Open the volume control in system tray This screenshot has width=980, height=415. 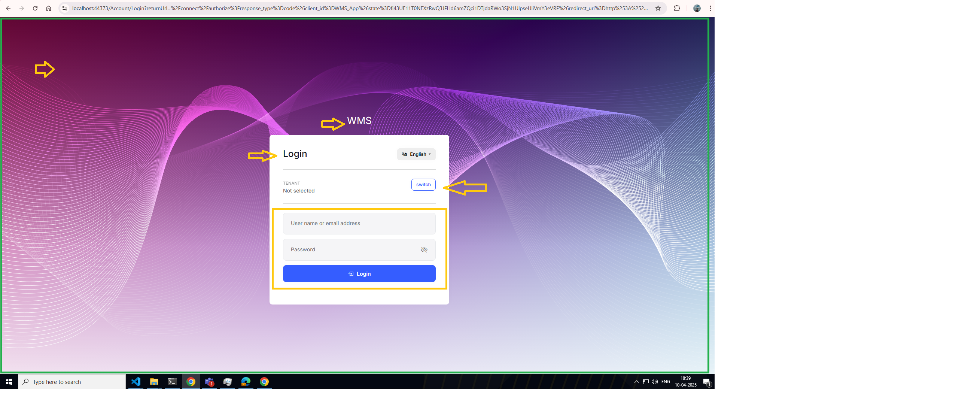(654, 382)
